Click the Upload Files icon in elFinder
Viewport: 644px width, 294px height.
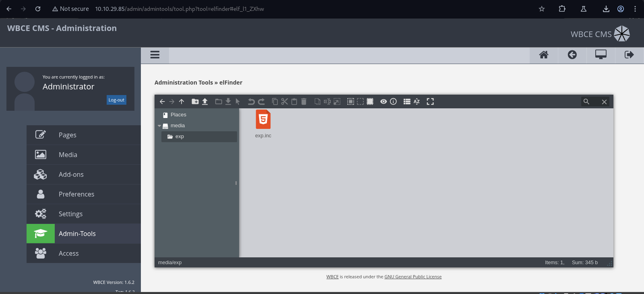tap(205, 101)
